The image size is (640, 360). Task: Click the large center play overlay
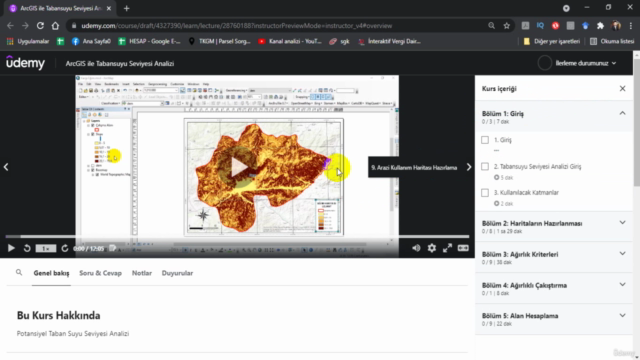tap(238, 167)
